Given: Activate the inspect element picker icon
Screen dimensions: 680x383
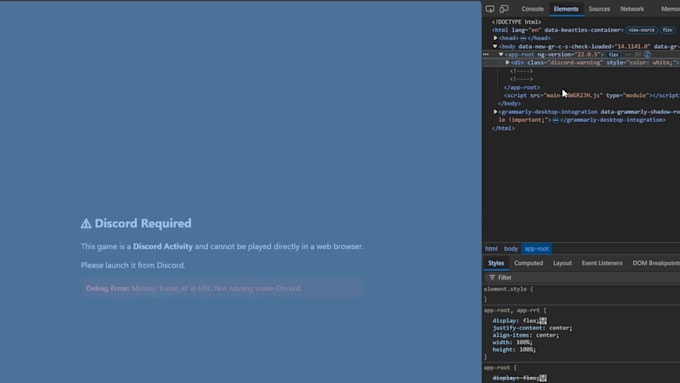Looking at the screenshot, I should 490,9.
